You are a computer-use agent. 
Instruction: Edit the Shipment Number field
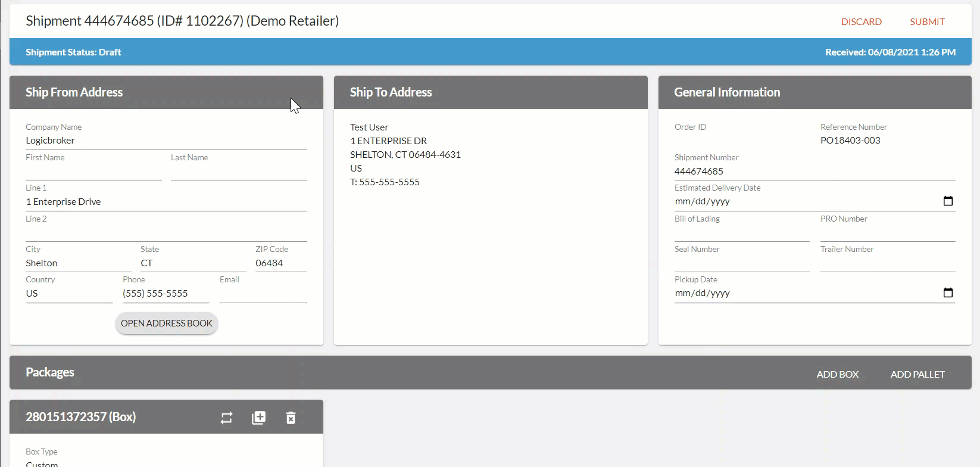814,172
